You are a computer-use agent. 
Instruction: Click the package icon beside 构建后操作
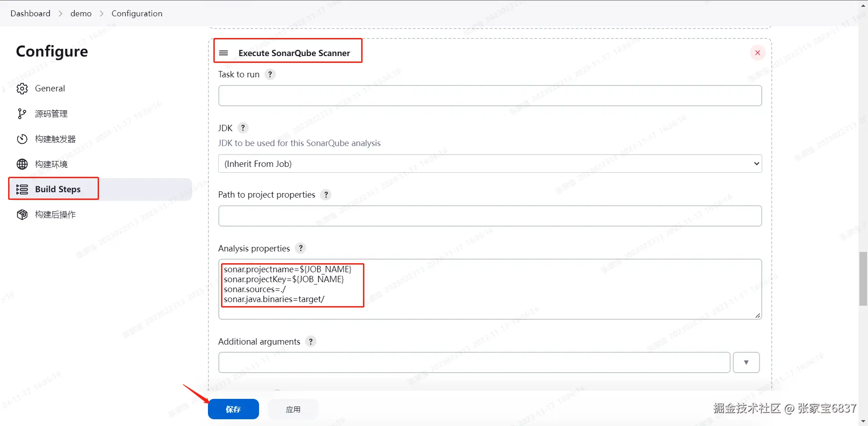click(22, 214)
